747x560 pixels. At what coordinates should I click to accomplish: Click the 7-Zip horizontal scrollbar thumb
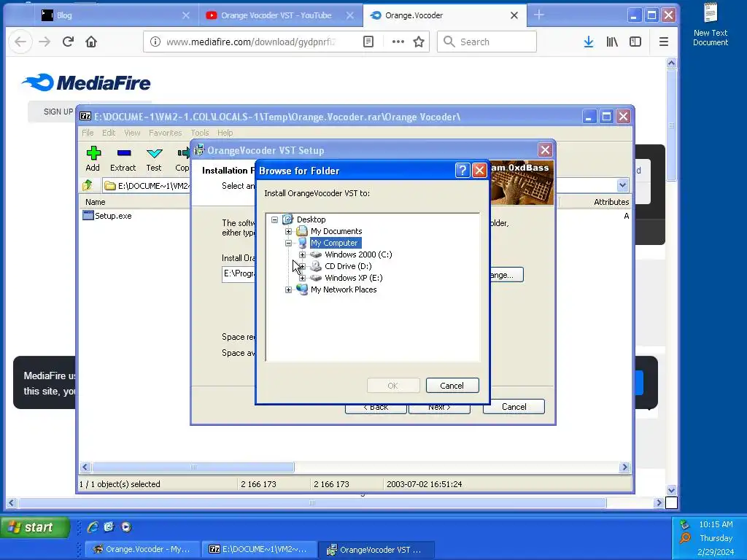(x=193, y=467)
